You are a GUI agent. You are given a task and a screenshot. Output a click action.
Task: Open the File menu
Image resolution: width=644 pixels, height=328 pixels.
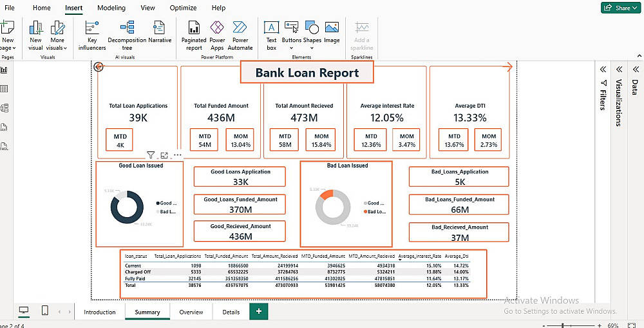point(10,8)
